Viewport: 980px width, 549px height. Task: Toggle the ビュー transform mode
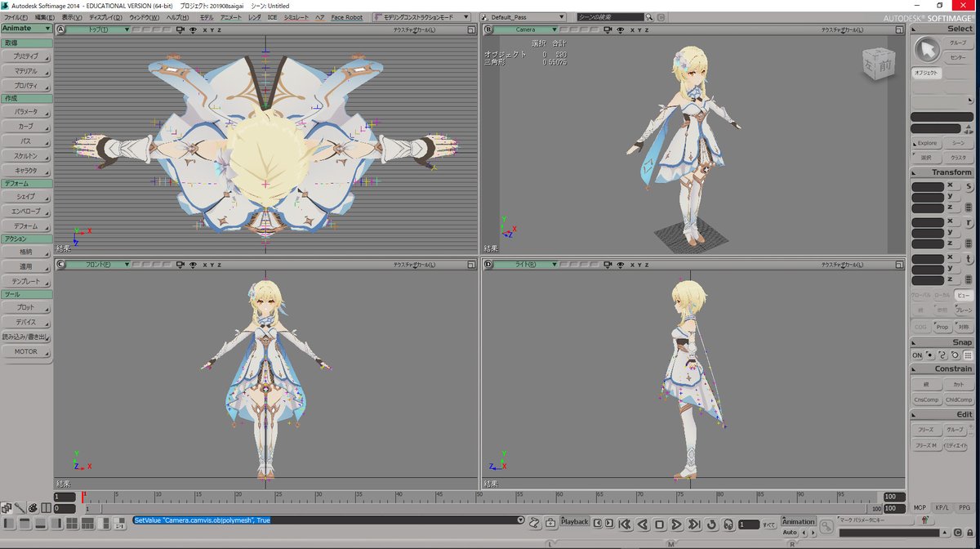click(964, 295)
